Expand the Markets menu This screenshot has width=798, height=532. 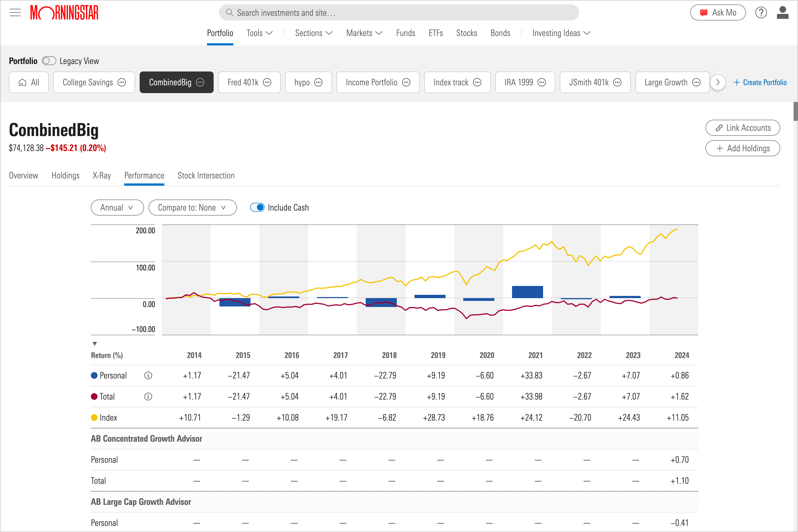[364, 33]
